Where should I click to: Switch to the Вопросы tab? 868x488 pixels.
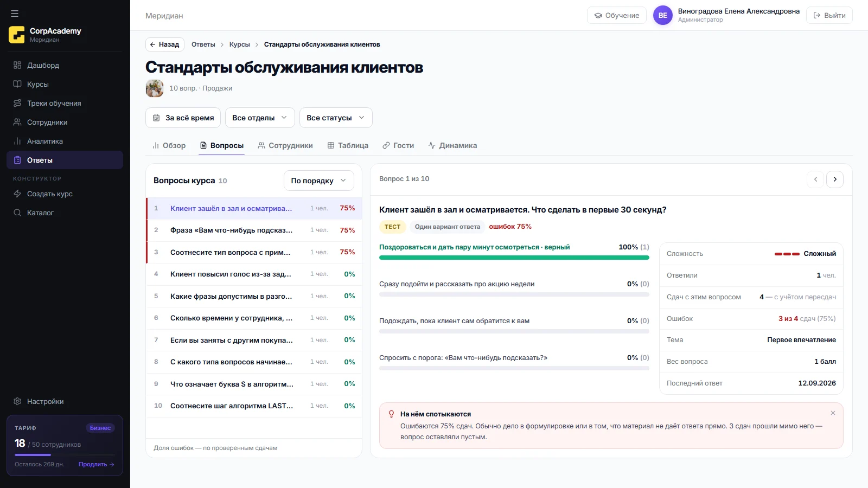(221, 145)
